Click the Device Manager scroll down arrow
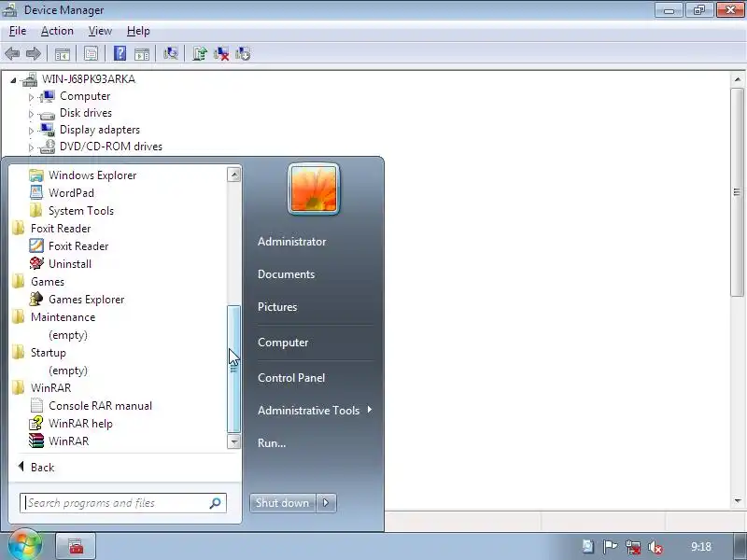Image resolution: width=747 pixels, height=560 pixels. pyautogui.click(x=738, y=500)
